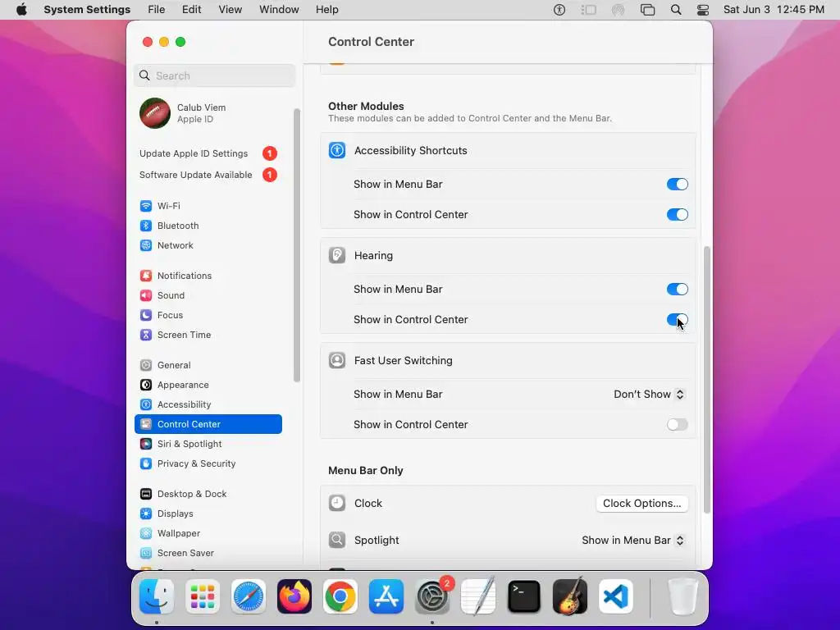This screenshot has width=840, height=630.
Task: Select Notifications in sidebar
Action: 208,276
